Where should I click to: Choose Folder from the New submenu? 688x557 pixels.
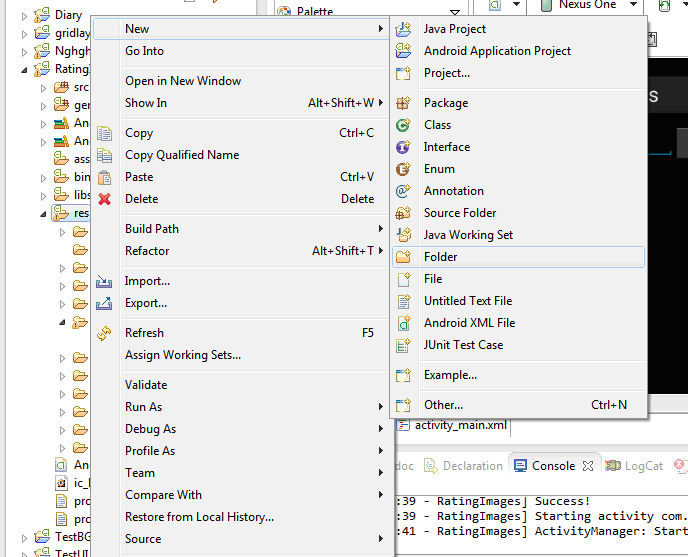coord(518,257)
